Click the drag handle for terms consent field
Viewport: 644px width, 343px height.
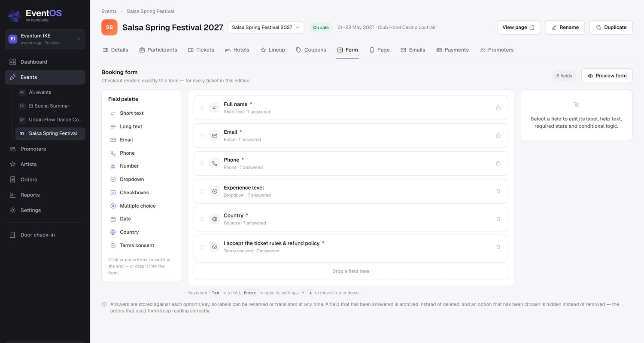pyautogui.click(x=202, y=247)
